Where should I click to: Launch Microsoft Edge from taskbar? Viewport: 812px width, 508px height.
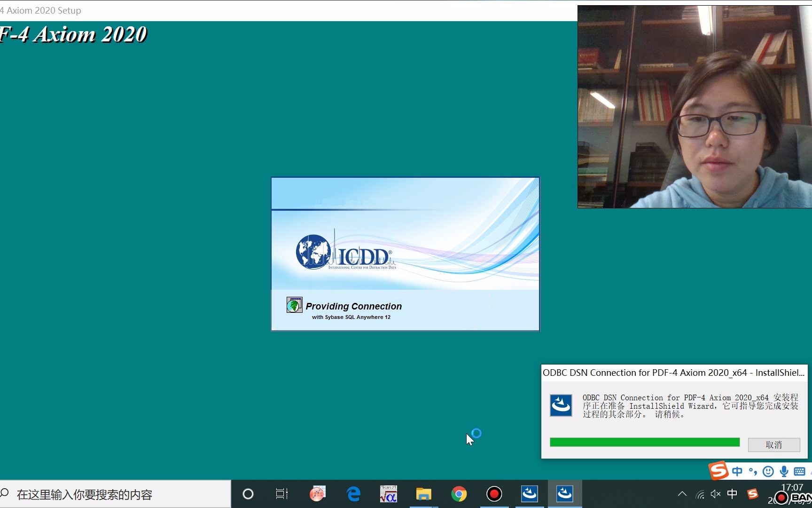pos(353,494)
